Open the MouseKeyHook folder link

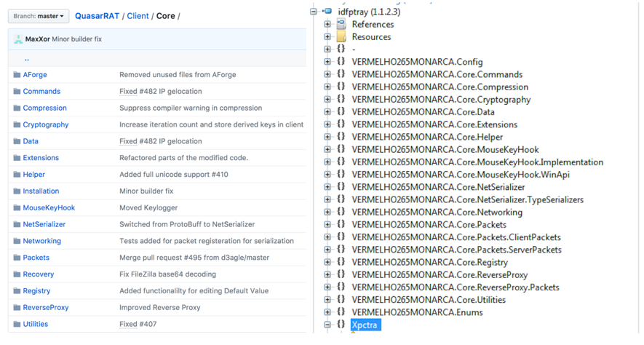click(49, 208)
